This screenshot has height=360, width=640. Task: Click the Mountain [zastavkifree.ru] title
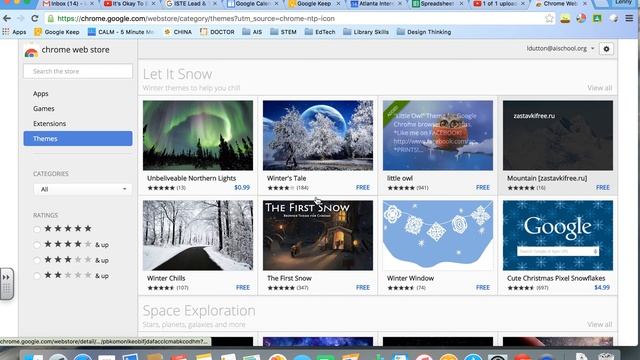(x=547, y=178)
